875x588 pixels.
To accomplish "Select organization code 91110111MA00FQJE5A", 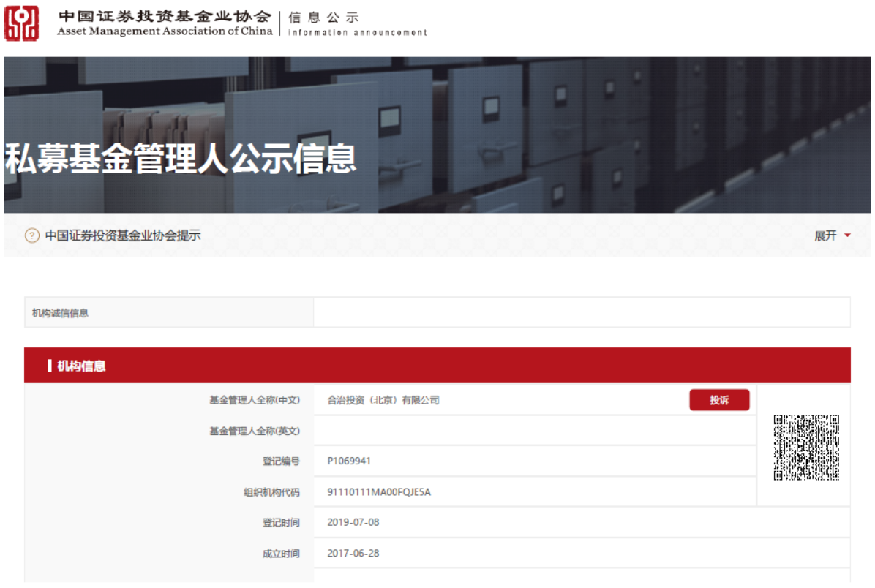I will click(x=379, y=492).
